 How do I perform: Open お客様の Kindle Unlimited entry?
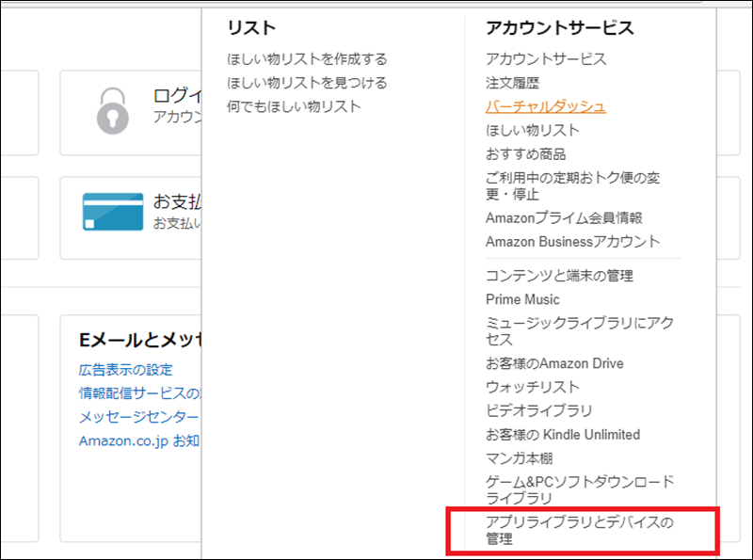tap(563, 434)
